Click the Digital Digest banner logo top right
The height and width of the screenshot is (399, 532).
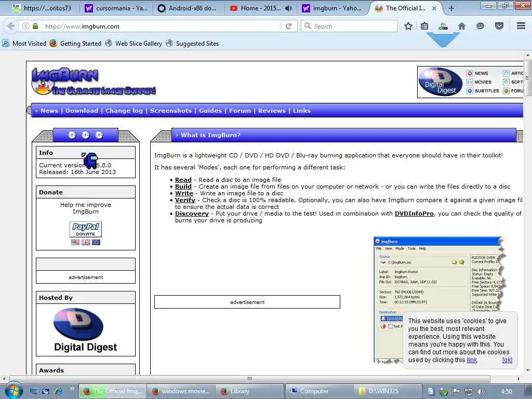click(x=440, y=82)
